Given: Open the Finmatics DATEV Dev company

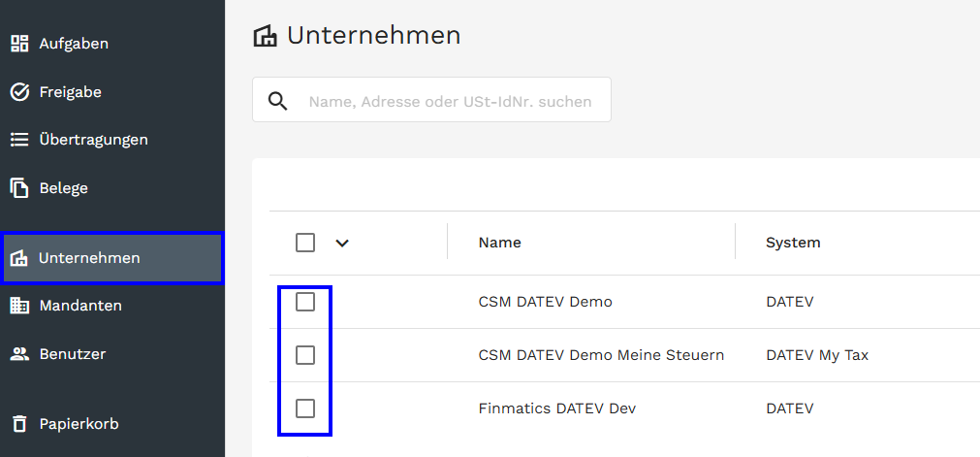Looking at the screenshot, I should [x=556, y=408].
